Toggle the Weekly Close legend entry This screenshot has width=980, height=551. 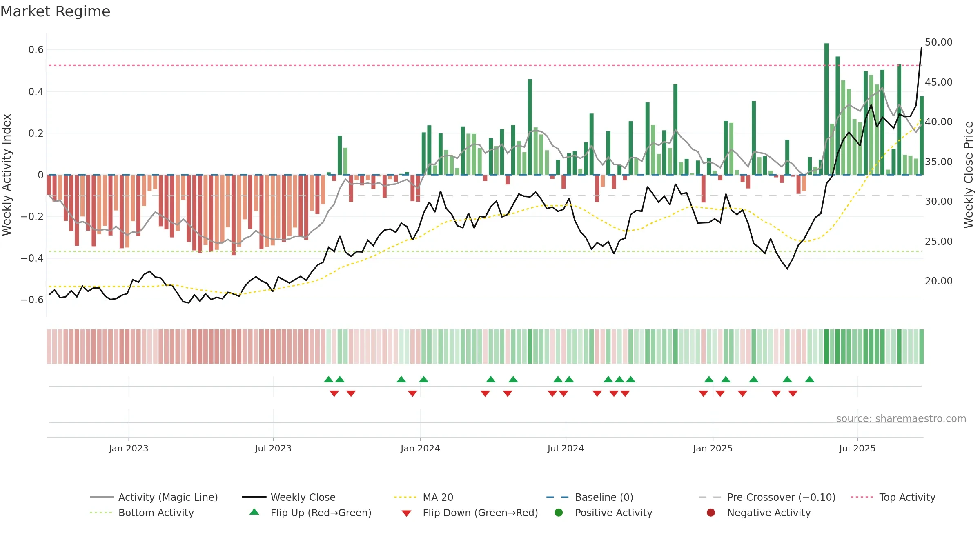(289, 497)
